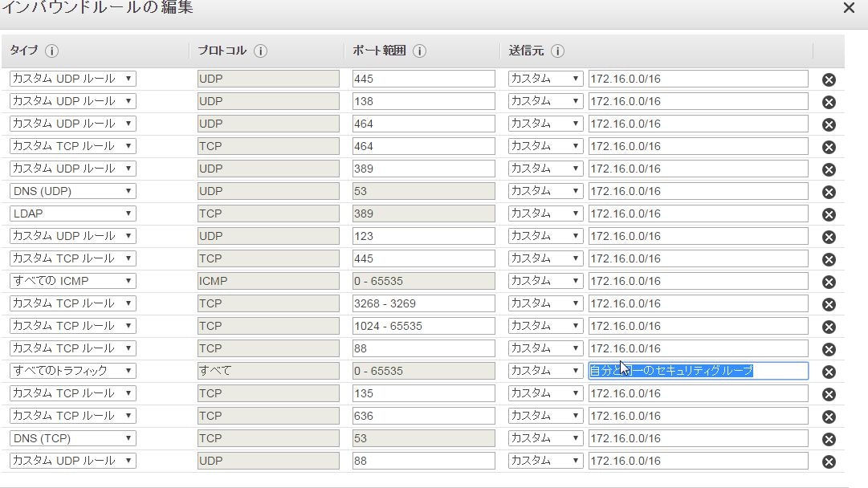Delete the TCP 3268 - 3269 rule
The width and height of the screenshot is (868, 488).
[829, 304]
